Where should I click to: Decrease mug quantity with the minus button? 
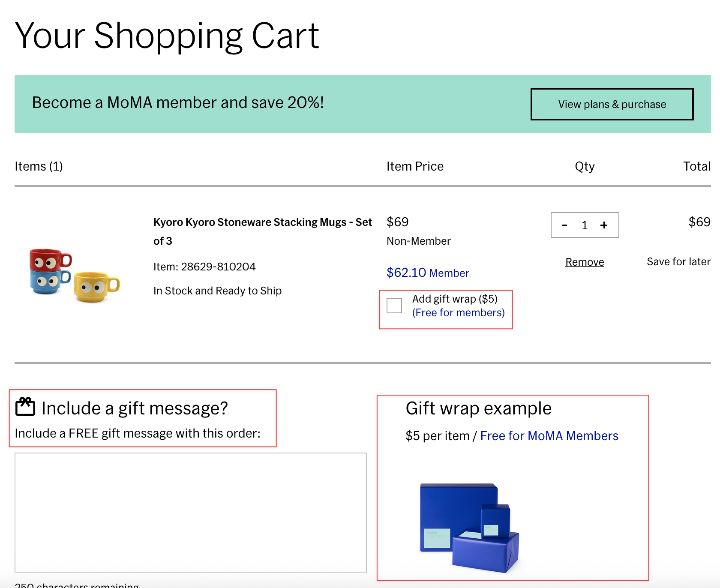pos(564,225)
